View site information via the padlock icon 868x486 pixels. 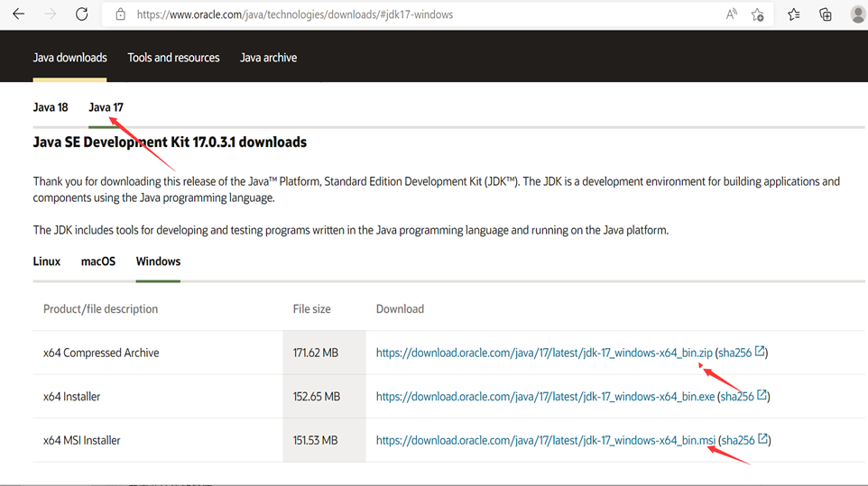120,15
